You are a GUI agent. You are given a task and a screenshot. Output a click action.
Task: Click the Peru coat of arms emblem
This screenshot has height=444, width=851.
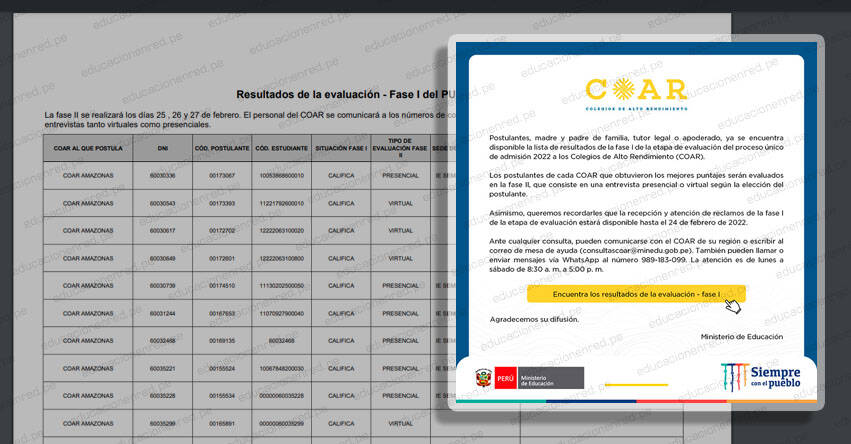coord(484,378)
